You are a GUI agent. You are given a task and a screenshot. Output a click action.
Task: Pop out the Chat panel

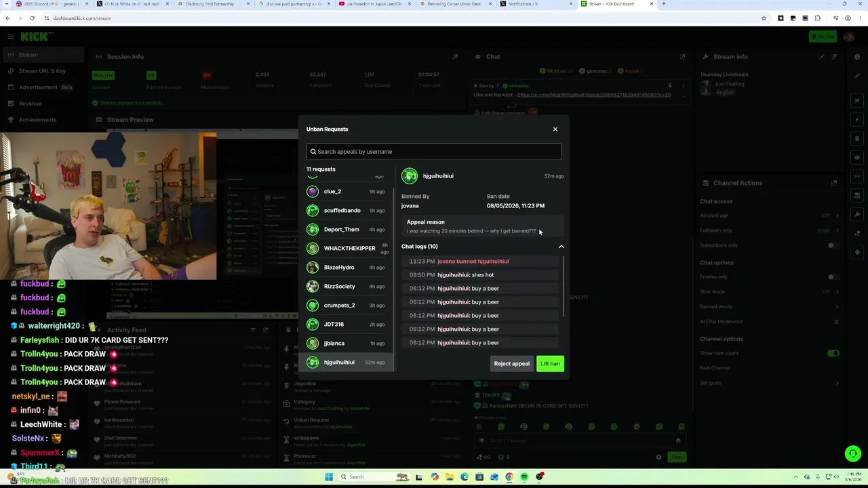pos(682,57)
